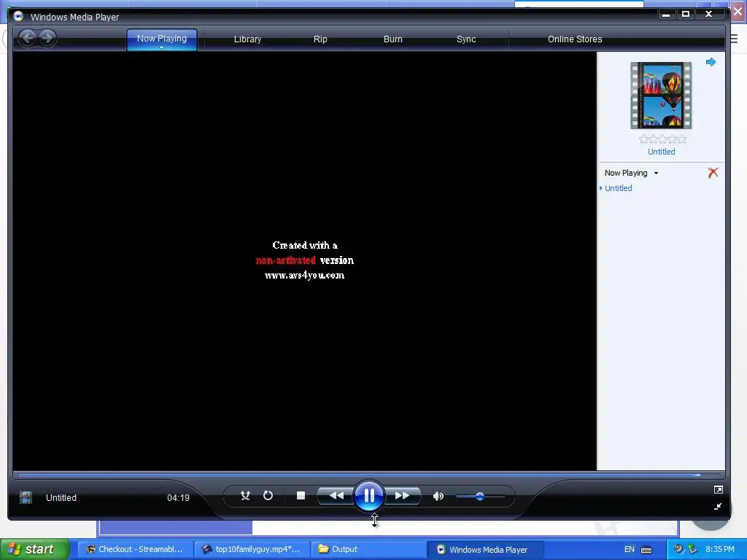Open the Windows Start menu
Screen dimensions: 747x560
click(x=35, y=549)
